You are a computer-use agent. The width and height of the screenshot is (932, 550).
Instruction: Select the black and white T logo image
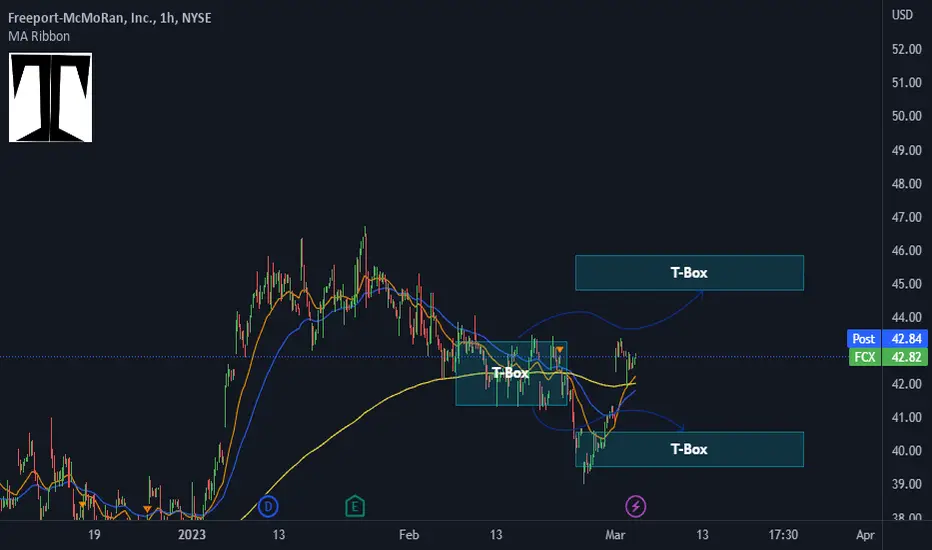pos(51,98)
